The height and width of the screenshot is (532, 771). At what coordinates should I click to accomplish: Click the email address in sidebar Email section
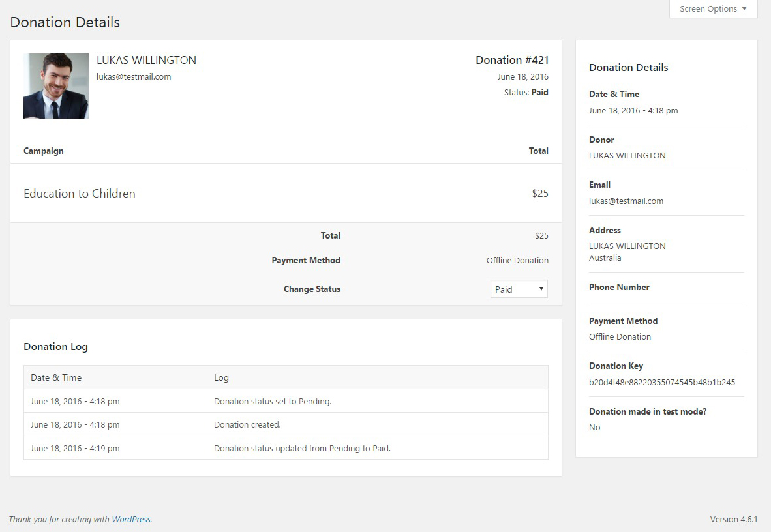[x=626, y=201]
